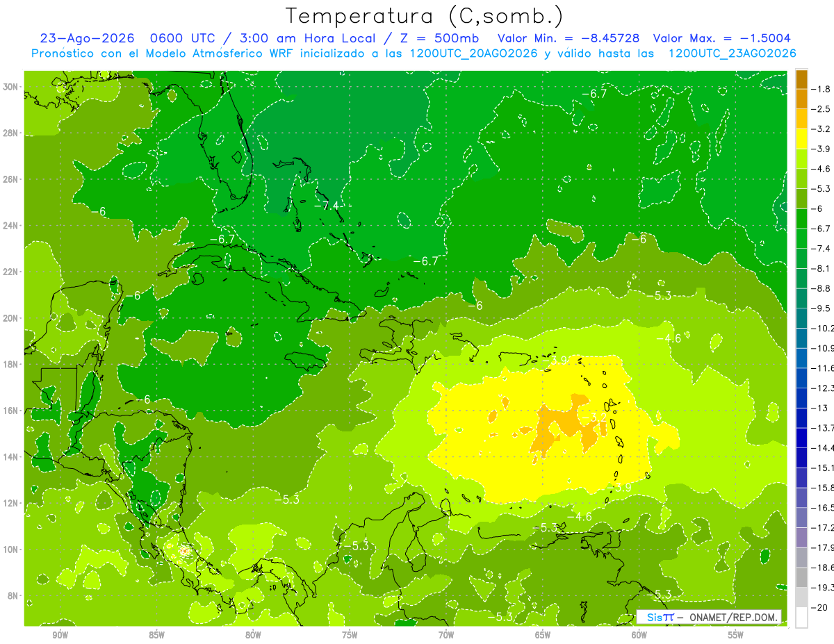Click the '80W' longitude axis label

253,636
